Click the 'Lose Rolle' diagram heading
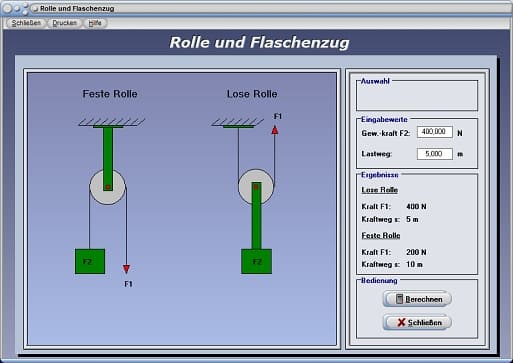This screenshot has height=363, width=513. [x=252, y=94]
